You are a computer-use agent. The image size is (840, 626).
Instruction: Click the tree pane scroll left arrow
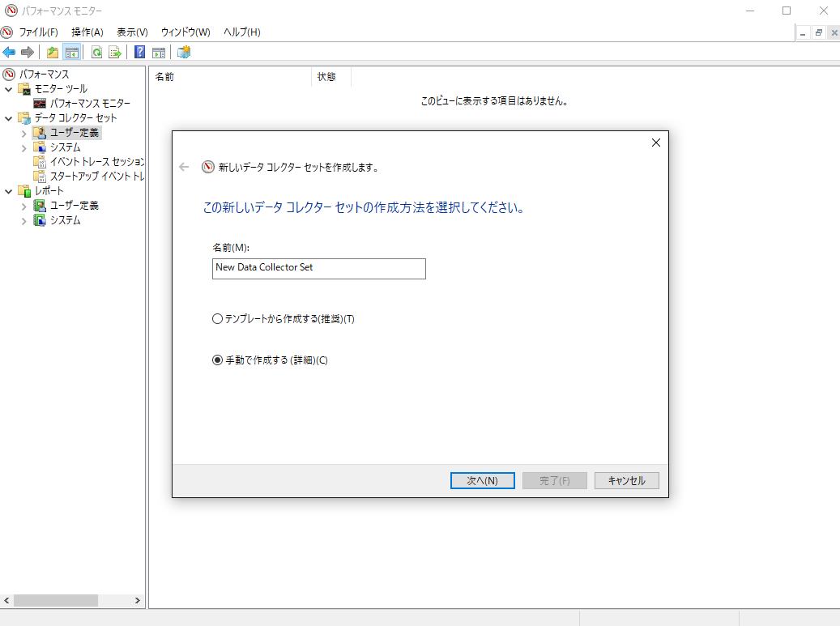tap(6, 600)
